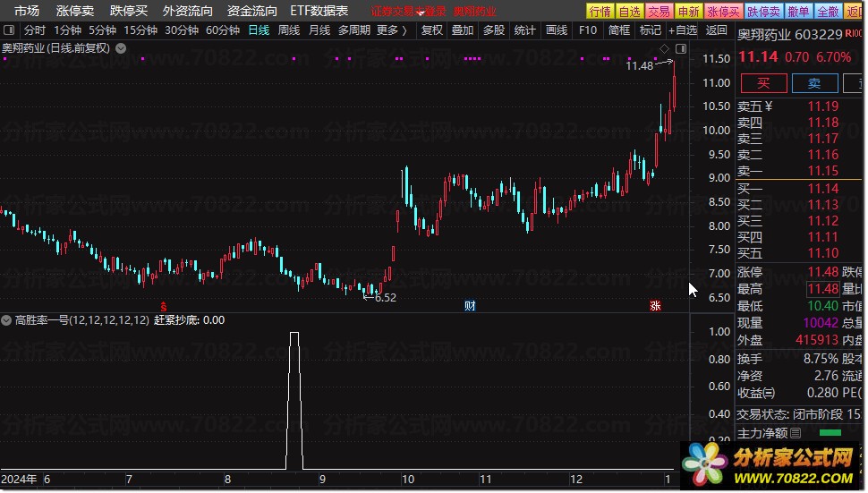Click the 简框 toolbar item
This screenshot has height=493, width=868.
619,30
